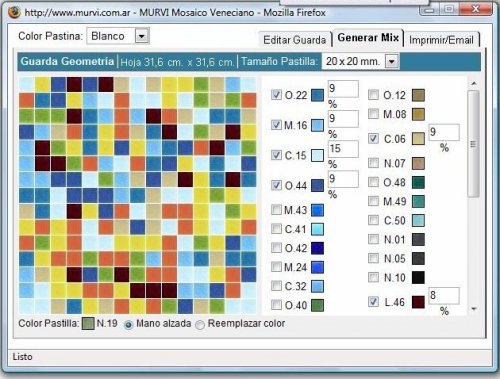Select the M.43 bright blue swatch
Screen dimensions: 500x379
(317, 210)
